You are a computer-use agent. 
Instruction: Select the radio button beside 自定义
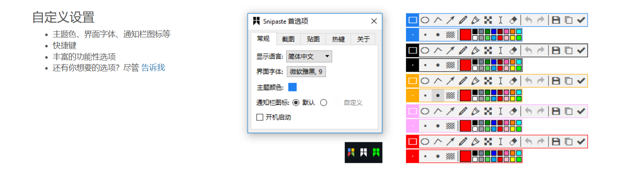(323, 103)
